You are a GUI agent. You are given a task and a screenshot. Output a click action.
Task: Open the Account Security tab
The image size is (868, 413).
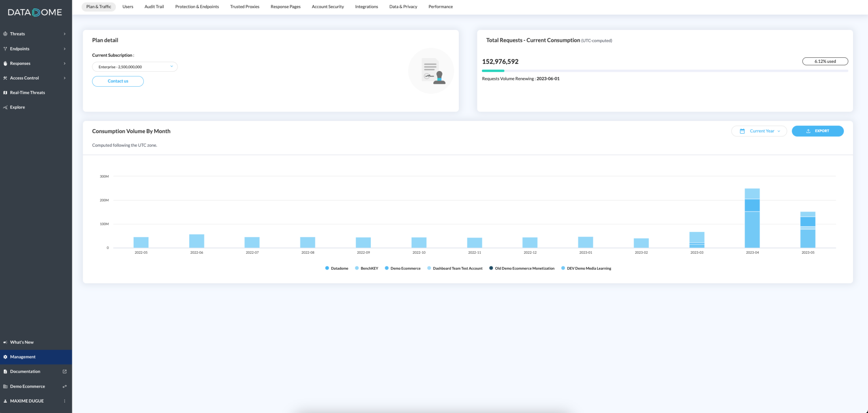point(328,6)
